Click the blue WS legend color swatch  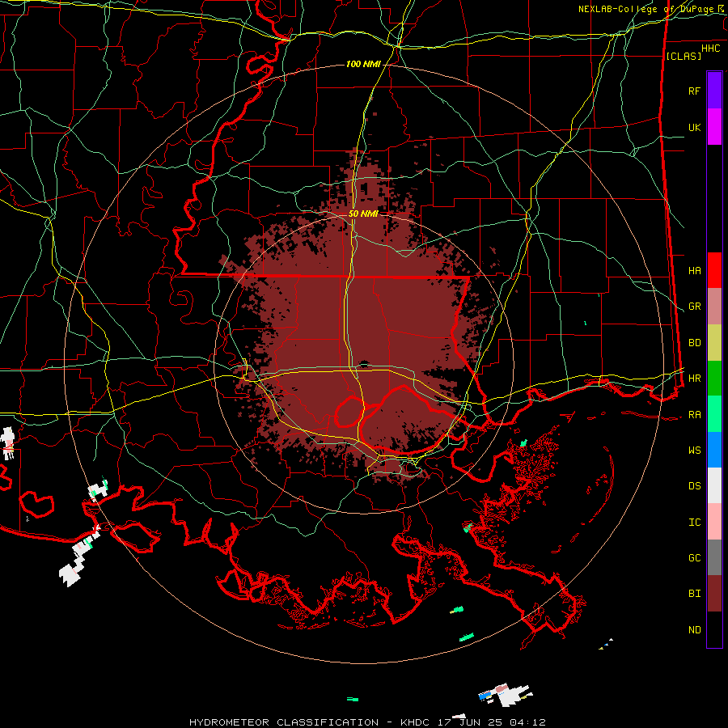[714, 450]
